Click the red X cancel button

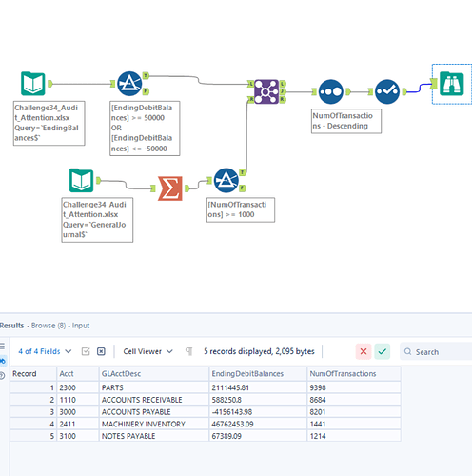point(364,351)
